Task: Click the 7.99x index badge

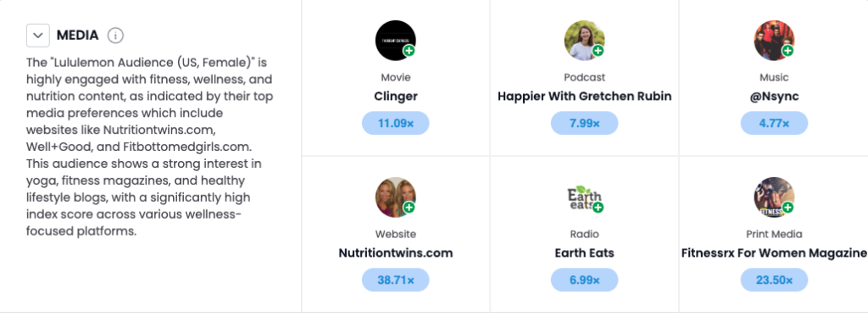Action: click(584, 123)
